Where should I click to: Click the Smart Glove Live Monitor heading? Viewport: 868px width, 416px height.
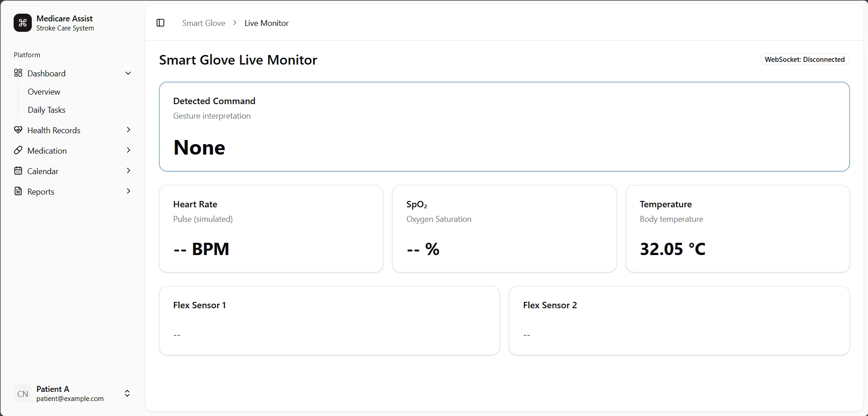tap(238, 60)
